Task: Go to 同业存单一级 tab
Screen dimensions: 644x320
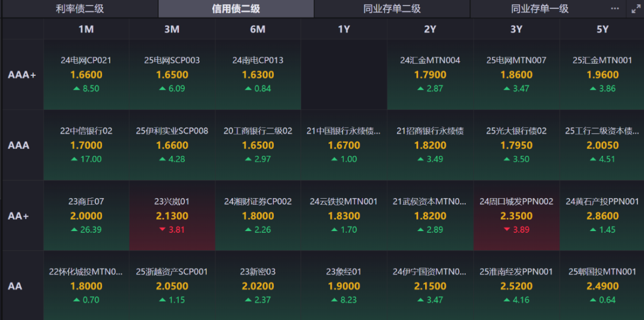Action: pyautogui.click(x=540, y=8)
